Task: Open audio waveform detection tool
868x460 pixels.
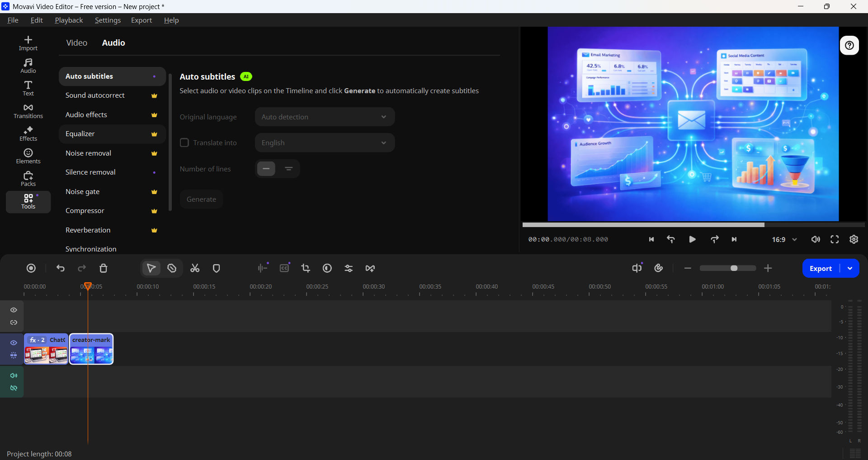Action: click(x=263, y=268)
